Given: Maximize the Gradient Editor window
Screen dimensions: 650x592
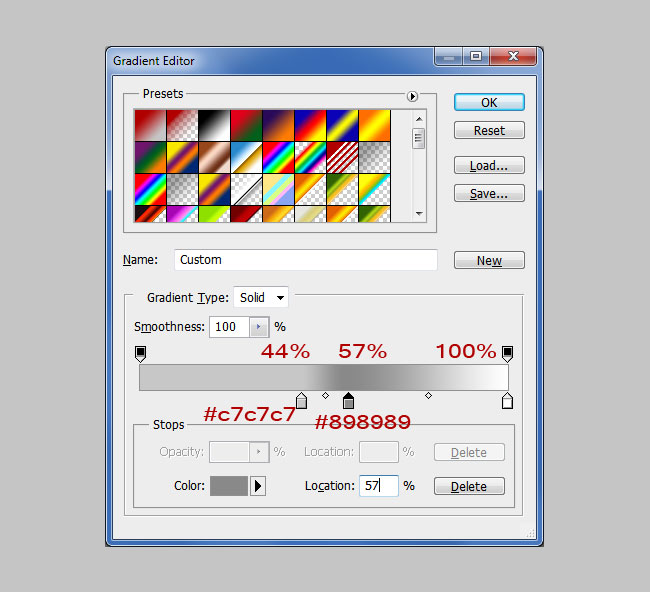Looking at the screenshot, I should pos(476,56).
